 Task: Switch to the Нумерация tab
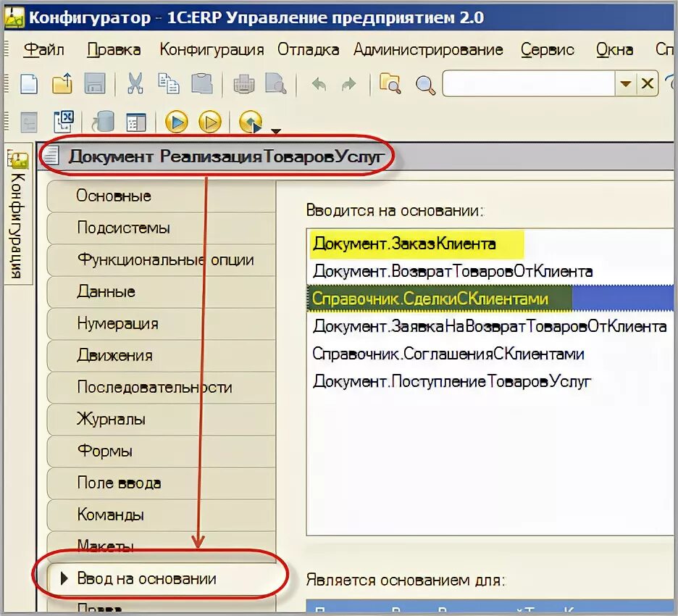coord(162,323)
